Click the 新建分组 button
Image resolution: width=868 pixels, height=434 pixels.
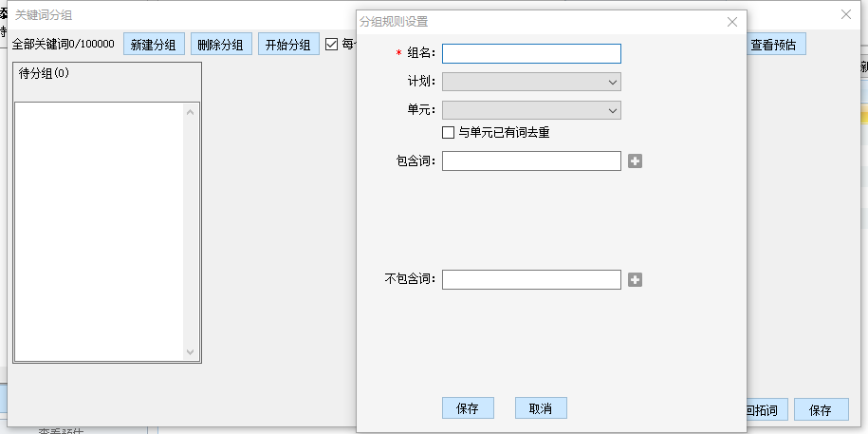tap(154, 45)
